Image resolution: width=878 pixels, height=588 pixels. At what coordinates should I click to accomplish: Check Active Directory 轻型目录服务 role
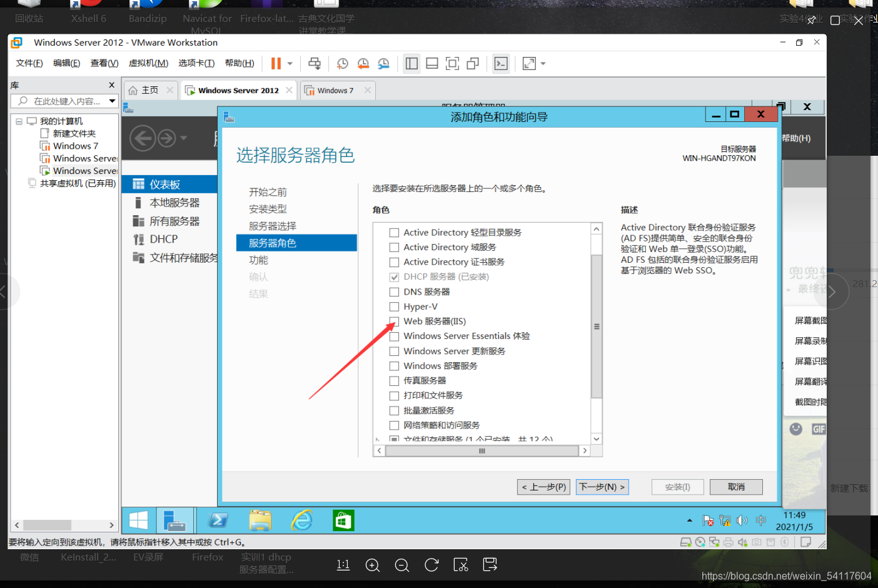(394, 233)
